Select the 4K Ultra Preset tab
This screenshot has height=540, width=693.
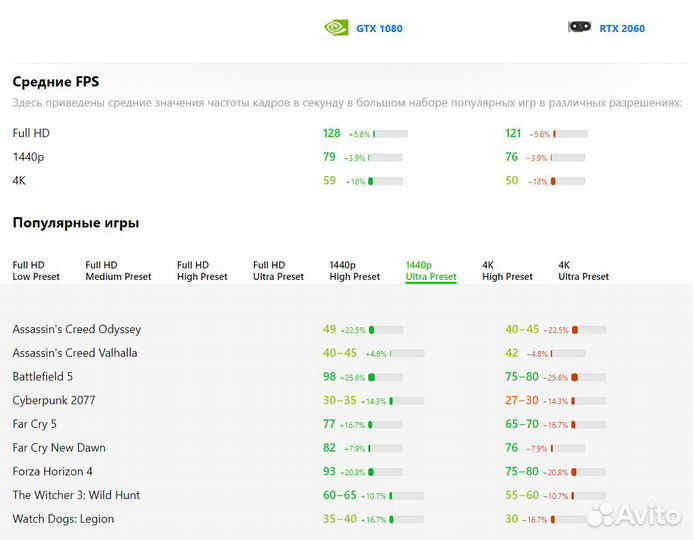pyautogui.click(x=583, y=271)
